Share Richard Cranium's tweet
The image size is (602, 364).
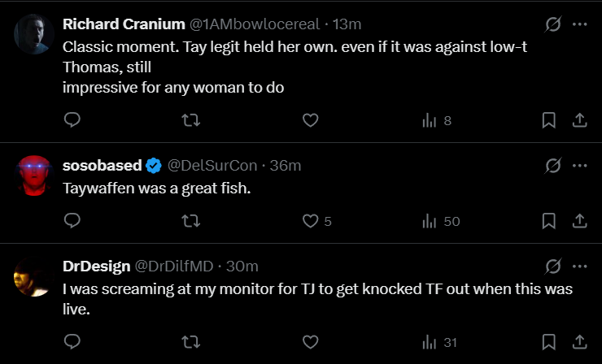[x=580, y=120]
